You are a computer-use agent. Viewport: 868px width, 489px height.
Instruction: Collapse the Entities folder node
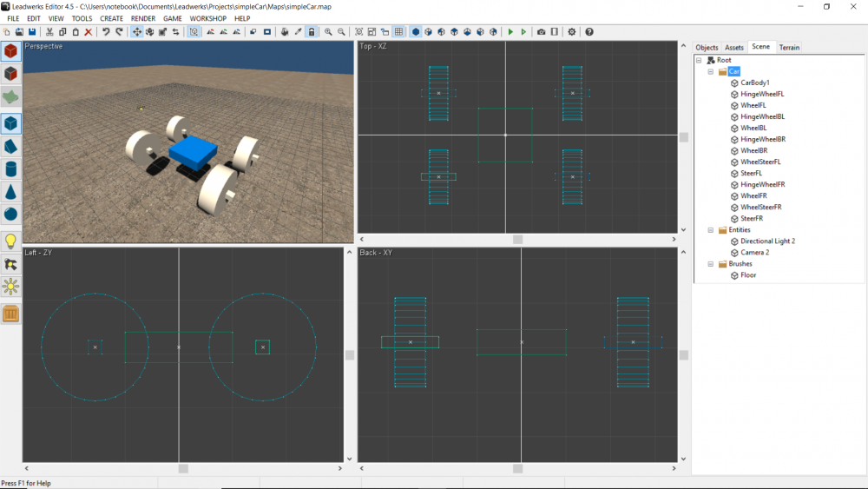[x=711, y=230]
